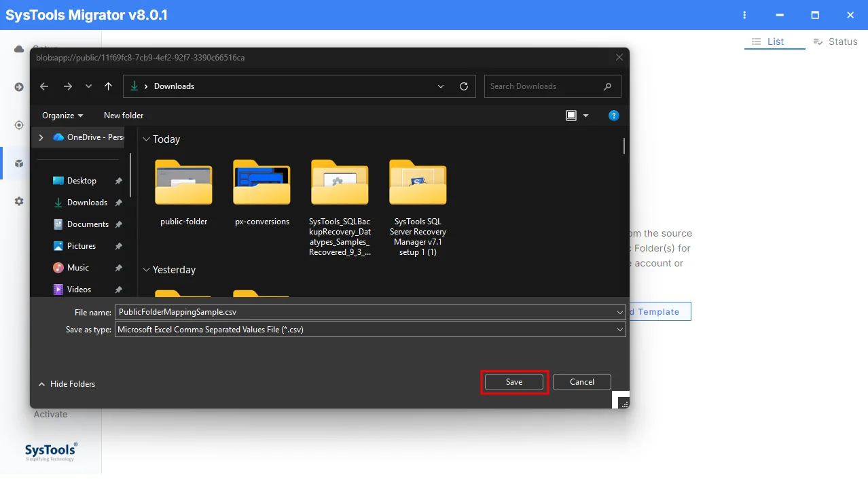Open the settings gear in Migrator sidebar

coord(19,201)
